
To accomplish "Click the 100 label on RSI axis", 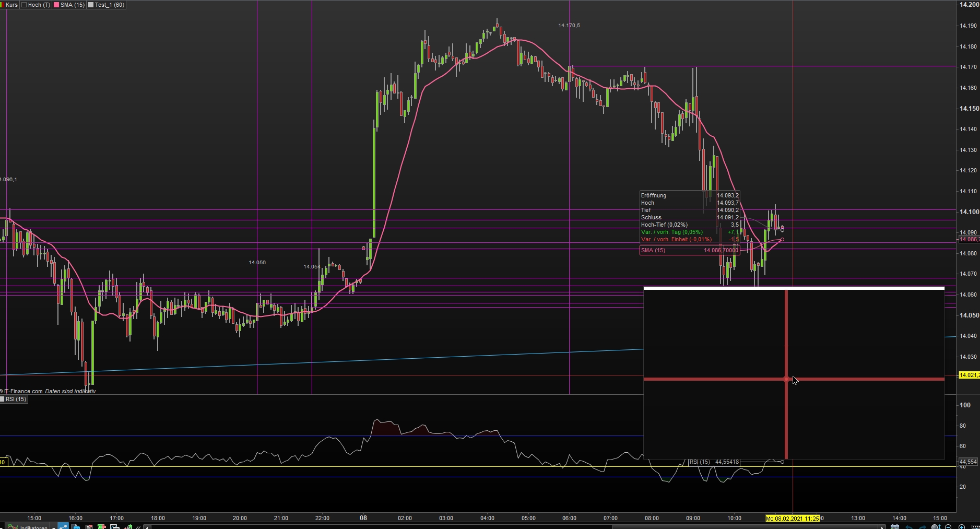I will [x=965, y=405].
